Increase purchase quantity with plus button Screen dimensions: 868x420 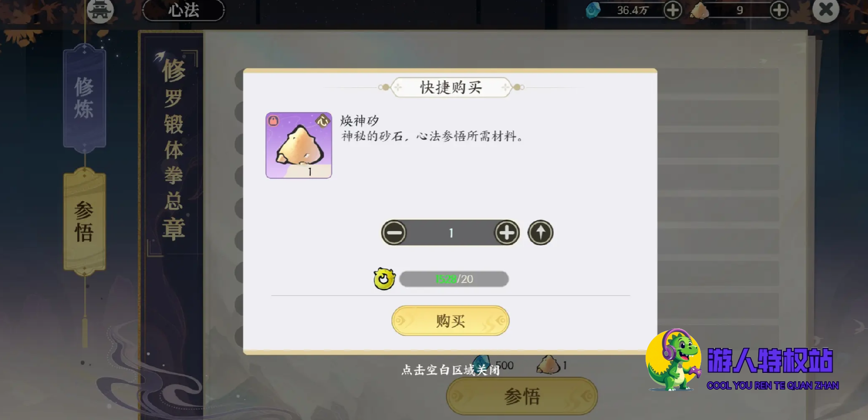coord(507,233)
